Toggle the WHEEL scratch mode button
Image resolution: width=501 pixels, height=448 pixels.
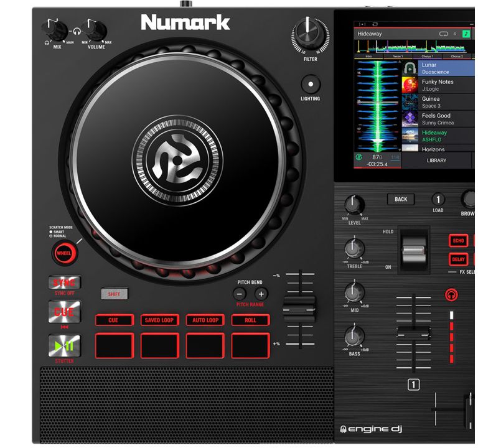coord(64,253)
